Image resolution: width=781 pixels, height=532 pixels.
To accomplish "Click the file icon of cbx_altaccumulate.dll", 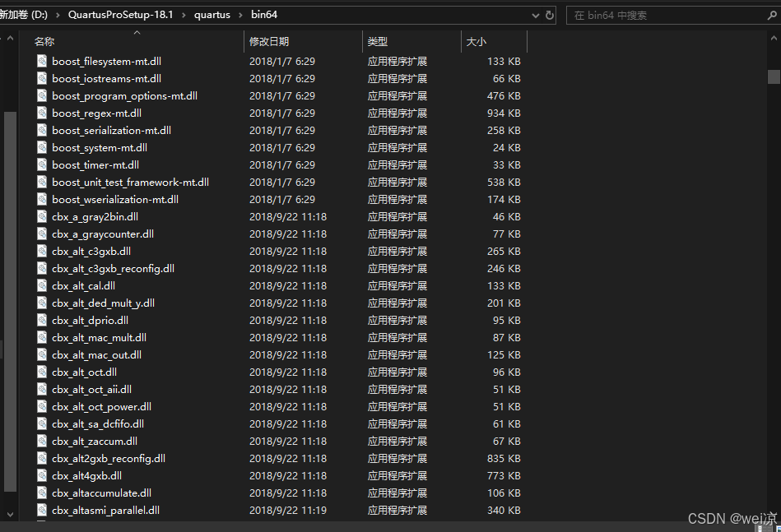I will click(x=42, y=493).
